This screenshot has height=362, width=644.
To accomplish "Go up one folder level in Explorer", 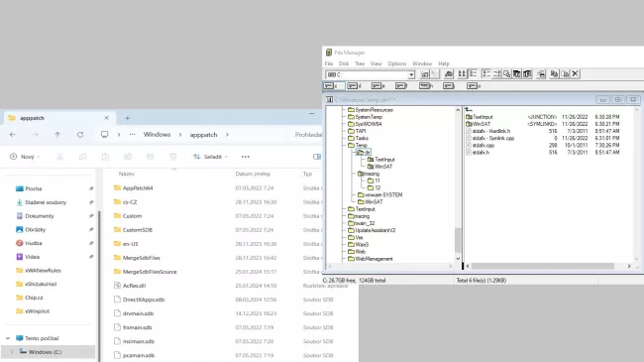I will 57,135.
